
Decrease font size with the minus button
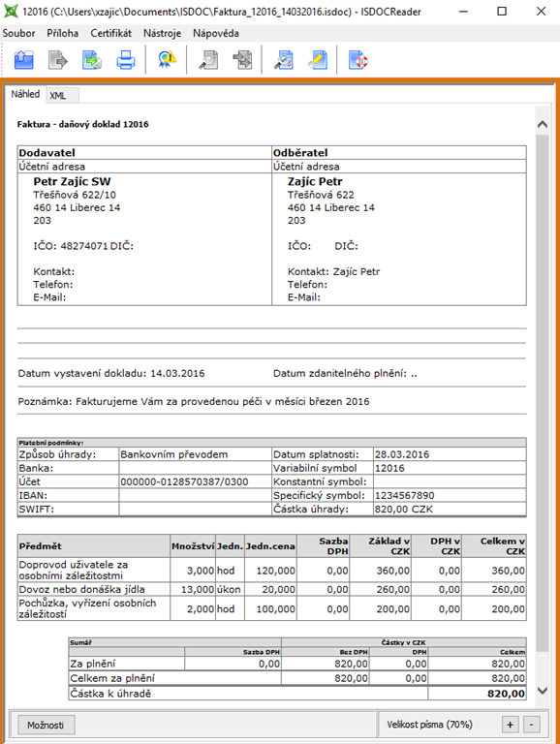tap(532, 725)
